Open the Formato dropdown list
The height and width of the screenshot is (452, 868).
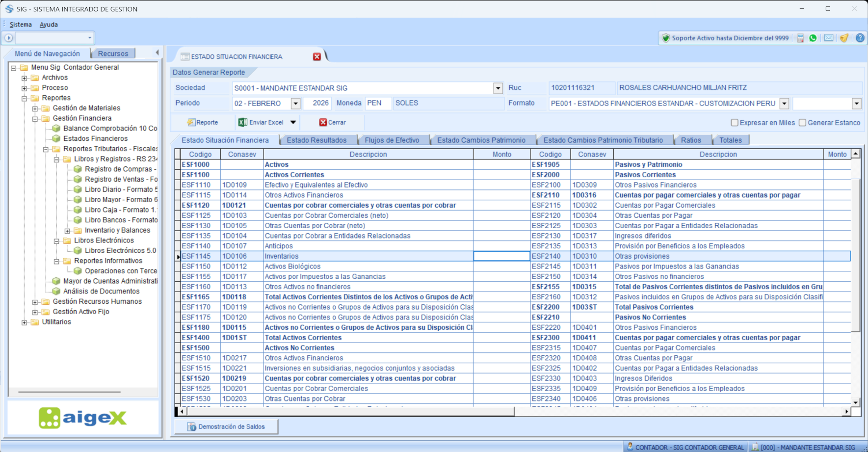pyautogui.click(x=784, y=103)
